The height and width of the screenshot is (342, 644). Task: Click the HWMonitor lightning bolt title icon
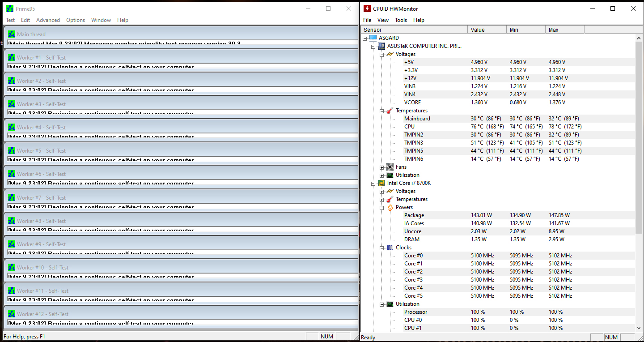pos(367,9)
